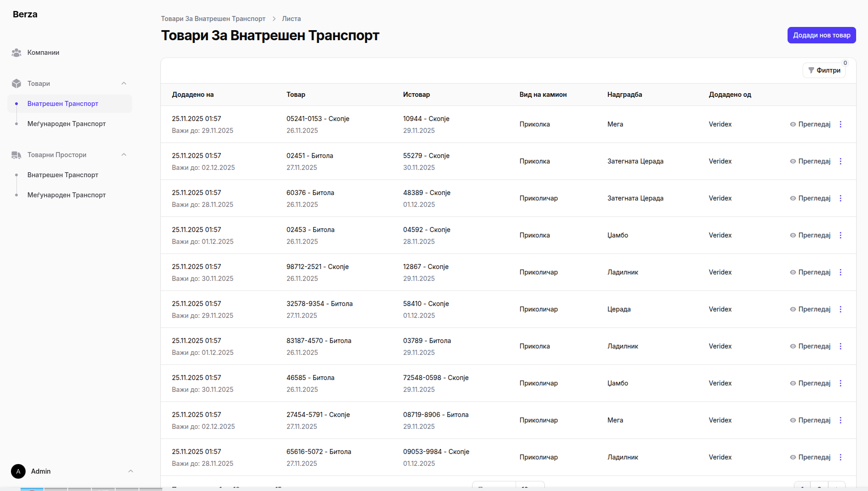Select Меѓународен Транспорт under Товари
The height and width of the screenshot is (491, 868).
coord(66,124)
